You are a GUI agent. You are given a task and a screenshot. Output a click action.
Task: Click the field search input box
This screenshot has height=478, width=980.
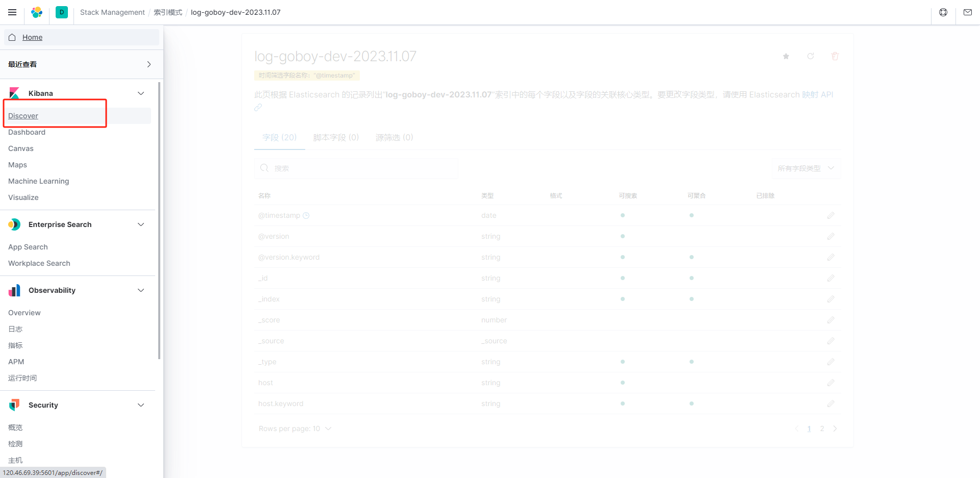tap(356, 168)
